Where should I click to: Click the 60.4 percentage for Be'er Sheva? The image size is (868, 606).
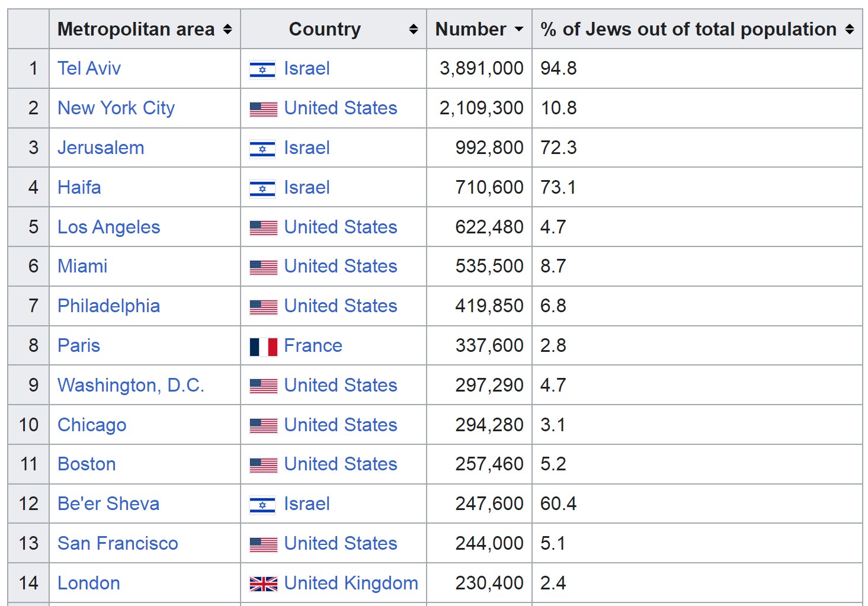pos(559,504)
